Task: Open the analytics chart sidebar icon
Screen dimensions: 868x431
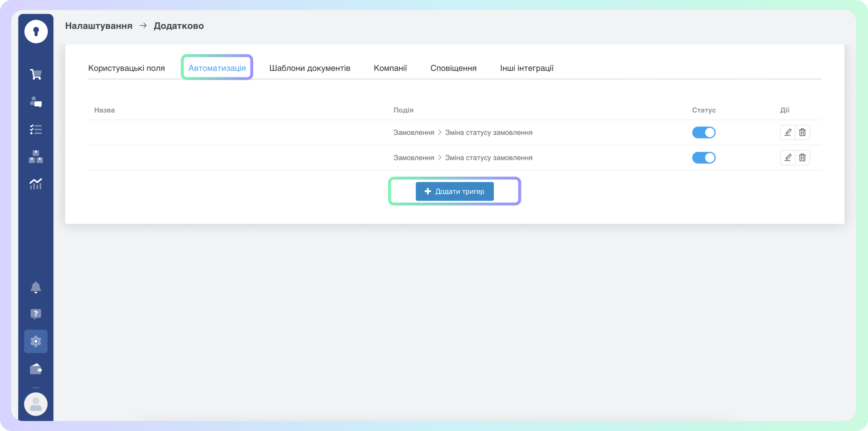Action: pos(36,184)
